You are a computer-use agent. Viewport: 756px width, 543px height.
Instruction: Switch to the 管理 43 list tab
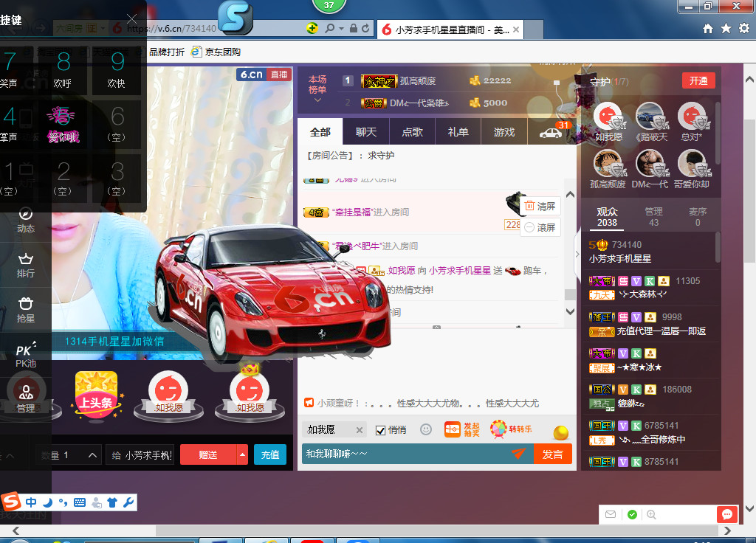click(654, 217)
